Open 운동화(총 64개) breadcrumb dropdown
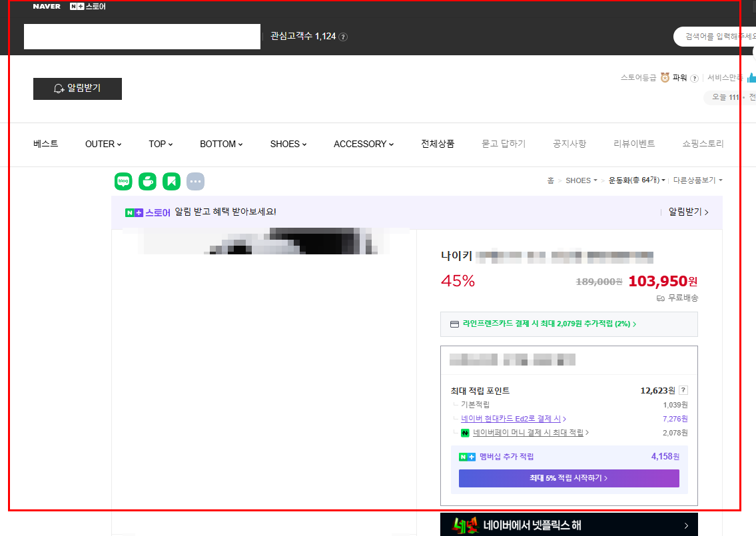This screenshot has height=536, width=756. tap(637, 180)
